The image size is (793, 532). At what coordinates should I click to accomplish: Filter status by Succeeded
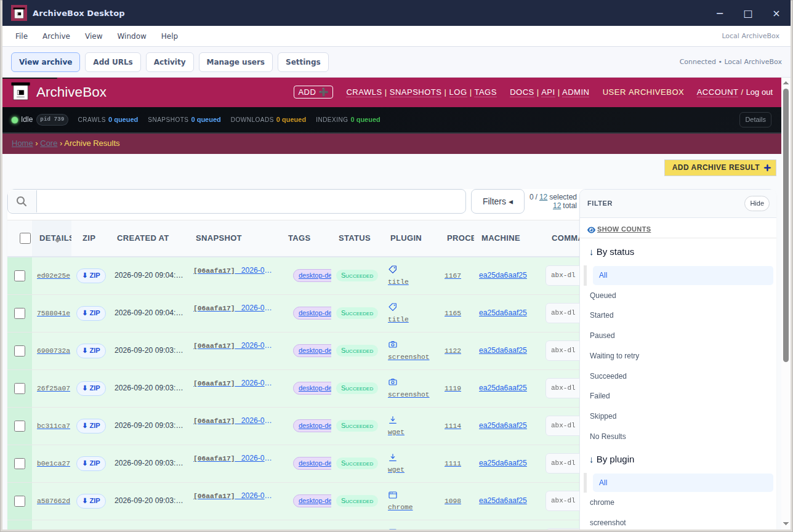(x=608, y=376)
